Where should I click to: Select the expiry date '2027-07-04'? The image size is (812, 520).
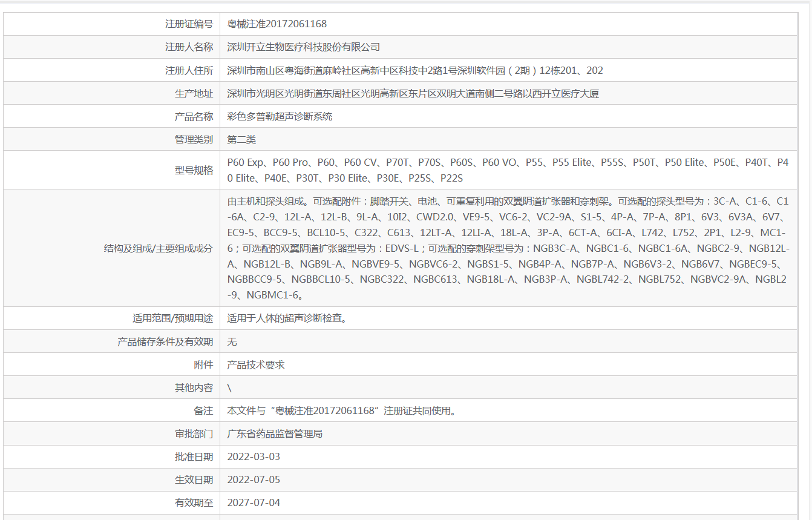pos(254,502)
